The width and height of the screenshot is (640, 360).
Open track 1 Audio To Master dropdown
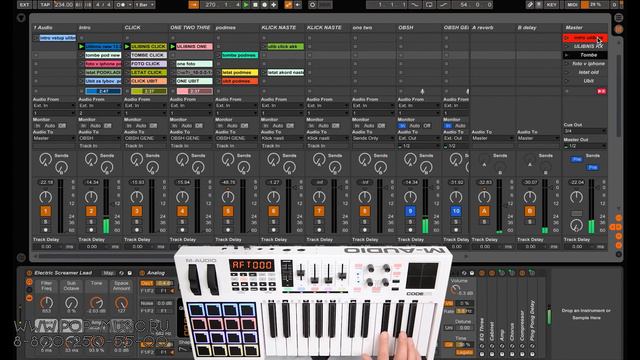click(54, 138)
